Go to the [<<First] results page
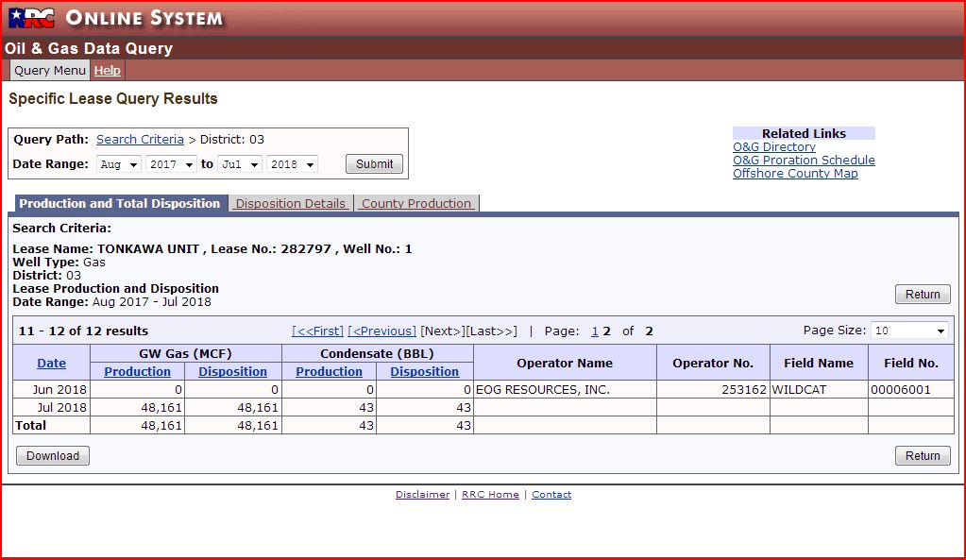Viewport: 966px width, 560px height. pos(317,331)
